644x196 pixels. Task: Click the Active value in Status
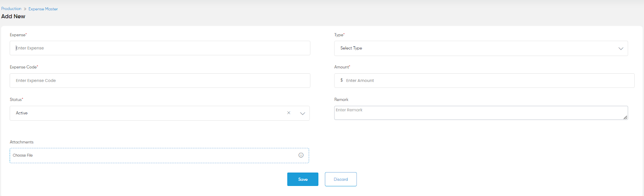(x=22, y=113)
